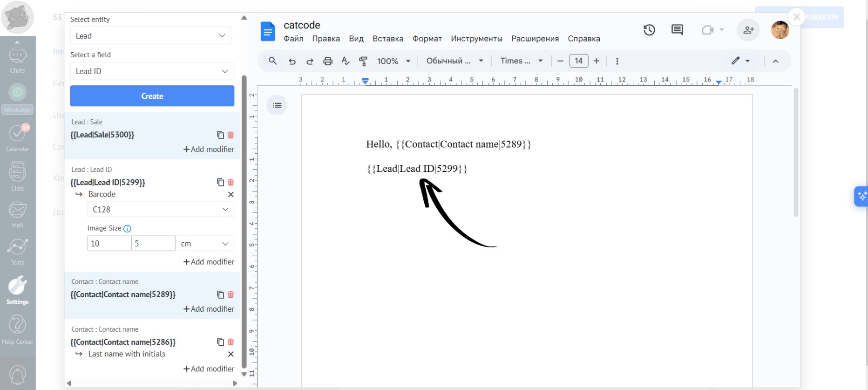
Task: Open the Вставка menu
Action: pos(387,39)
